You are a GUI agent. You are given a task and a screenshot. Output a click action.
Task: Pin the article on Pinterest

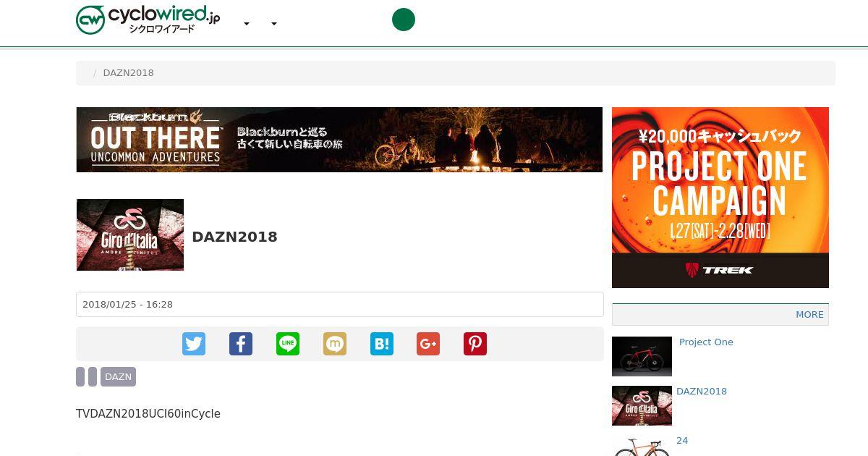pyautogui.click(x=475, y=344)
